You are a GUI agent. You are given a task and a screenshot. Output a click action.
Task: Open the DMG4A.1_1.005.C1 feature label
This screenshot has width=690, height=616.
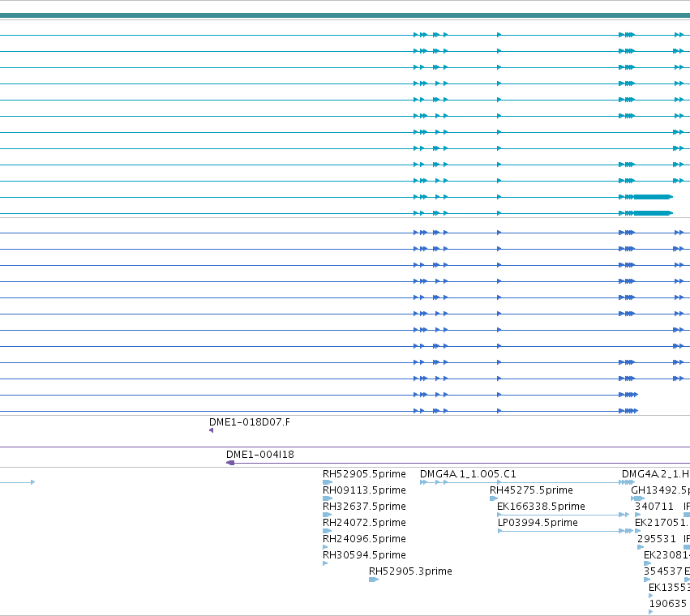(468, 474)
